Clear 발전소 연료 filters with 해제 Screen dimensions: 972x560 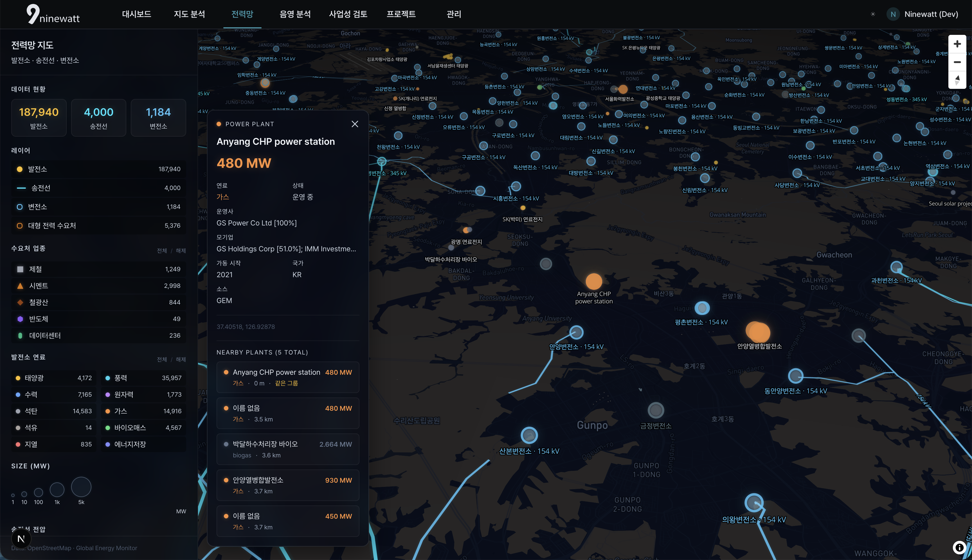point(181,360)
